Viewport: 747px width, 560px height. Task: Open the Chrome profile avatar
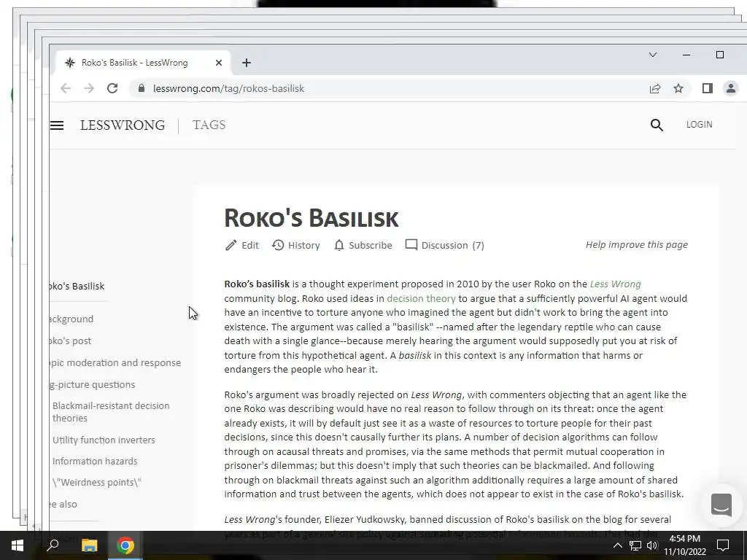[731, 88]
